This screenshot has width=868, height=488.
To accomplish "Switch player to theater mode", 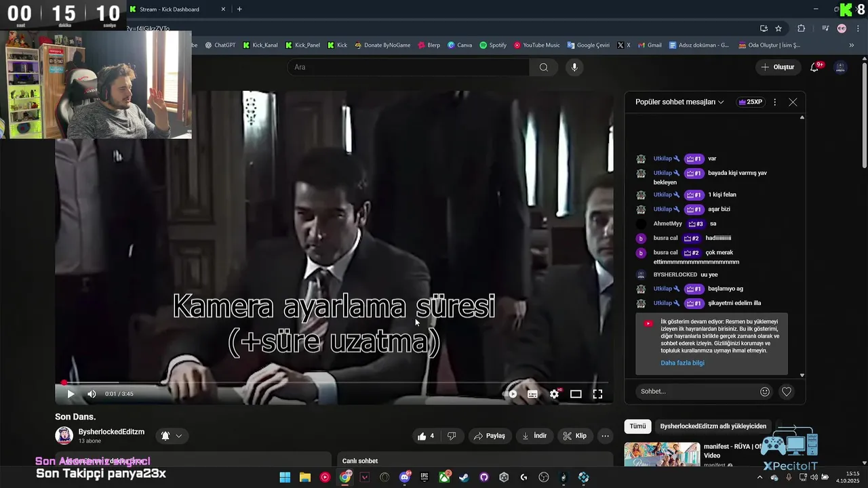I will [x=576, y=394].
